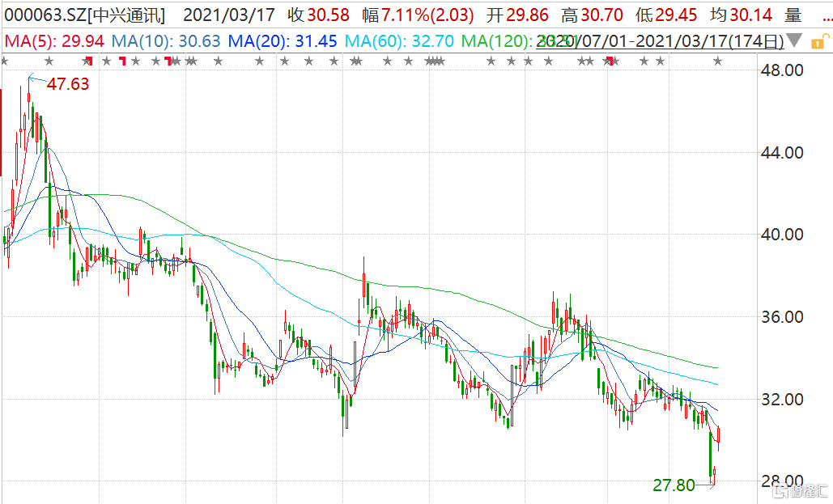Click the orange unlock padlock icon
Screen dimensions: 833x504
click(817, 40)
